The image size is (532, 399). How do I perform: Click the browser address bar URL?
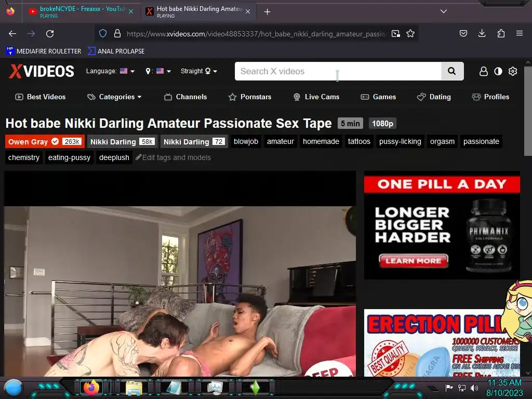(256, 34)
